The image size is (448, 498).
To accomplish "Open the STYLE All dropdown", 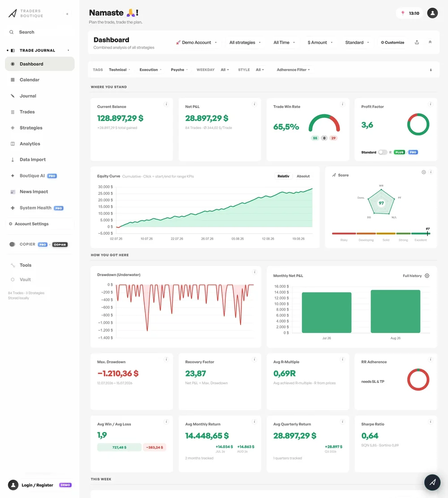I will (260, 70).
